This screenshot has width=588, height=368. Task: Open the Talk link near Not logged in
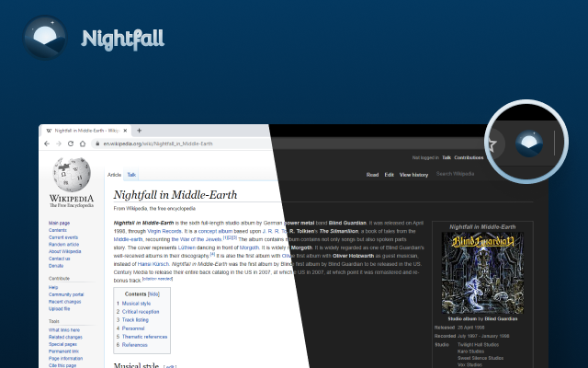(447, 157)
